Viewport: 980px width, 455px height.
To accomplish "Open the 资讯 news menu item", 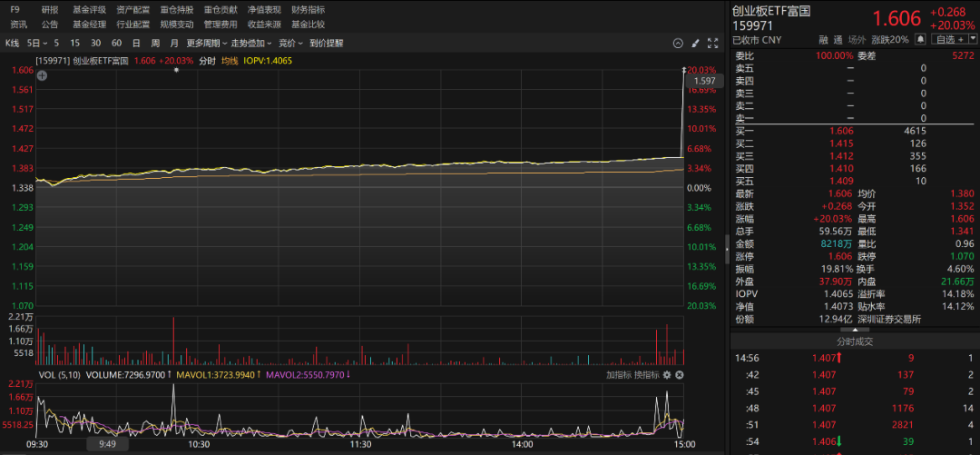I will pos(19,25).
